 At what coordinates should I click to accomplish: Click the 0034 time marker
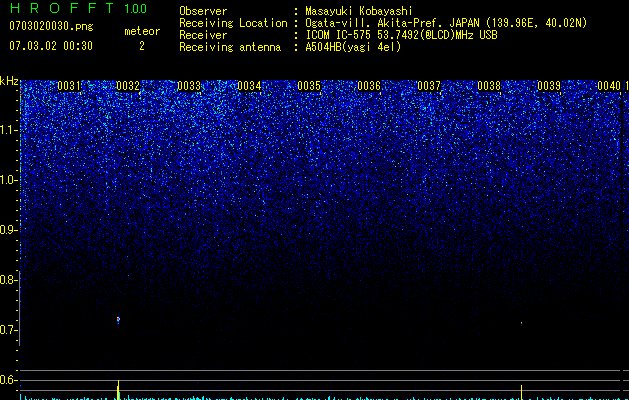click(x=249, y=86)
